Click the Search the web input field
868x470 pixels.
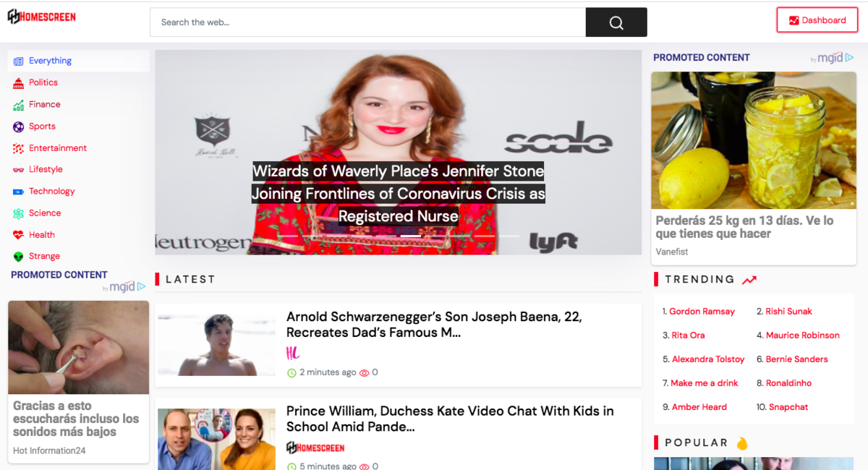[367, 22]
